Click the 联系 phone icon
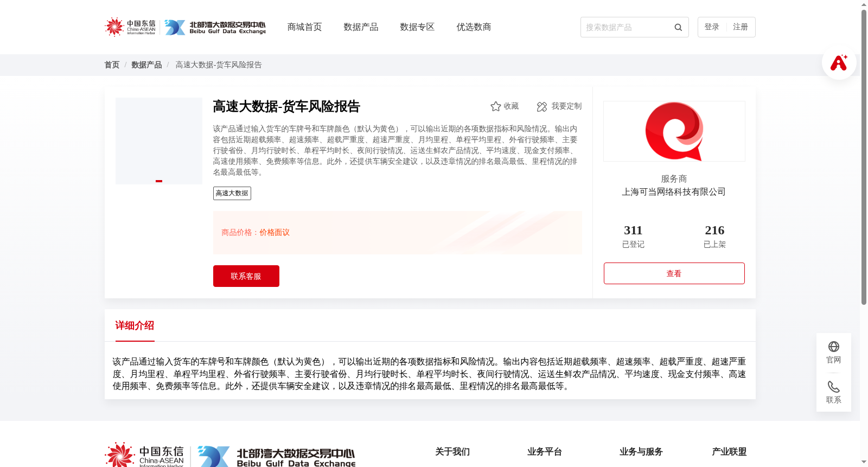Screen dimensions: 868x467 834,387
